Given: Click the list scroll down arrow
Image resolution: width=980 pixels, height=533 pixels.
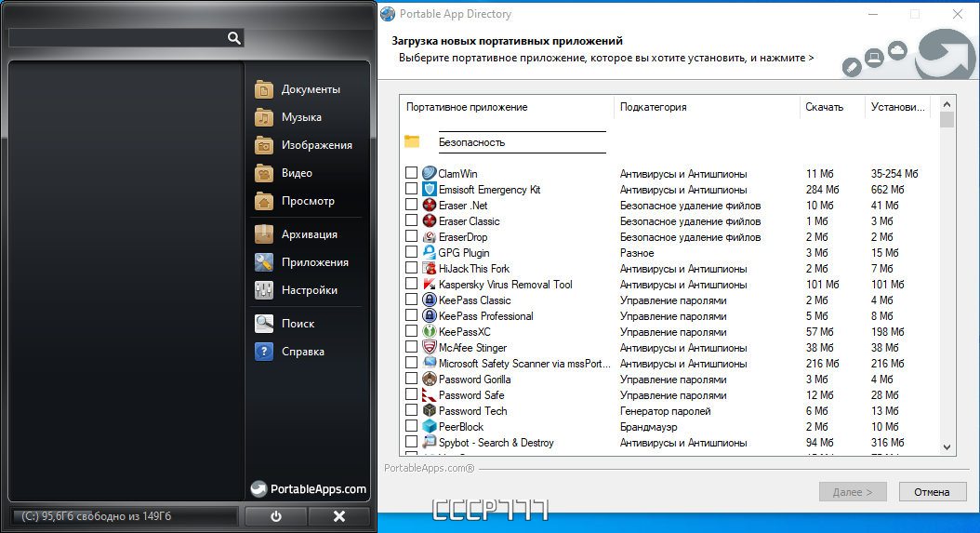Looking at the screenshot, I should click(947, 446).
